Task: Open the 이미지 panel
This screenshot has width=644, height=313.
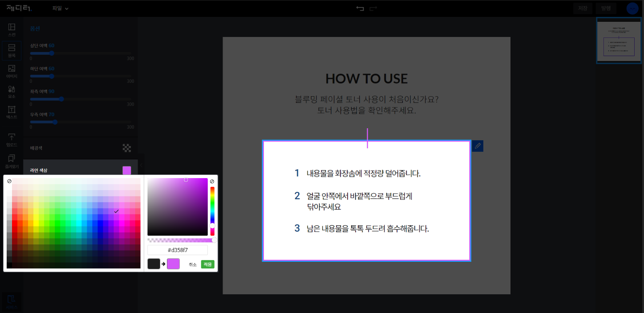Action: pyautogui.click(x=12, y=71)
